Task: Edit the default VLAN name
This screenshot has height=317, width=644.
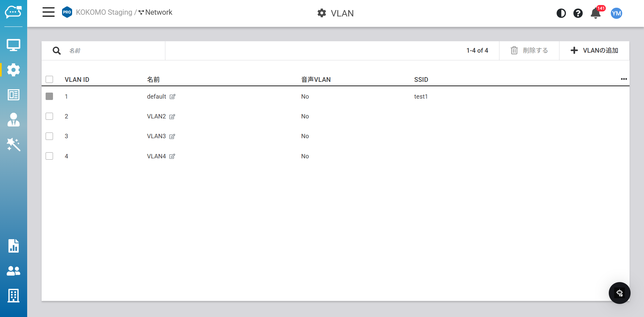Action: point(173,97)
